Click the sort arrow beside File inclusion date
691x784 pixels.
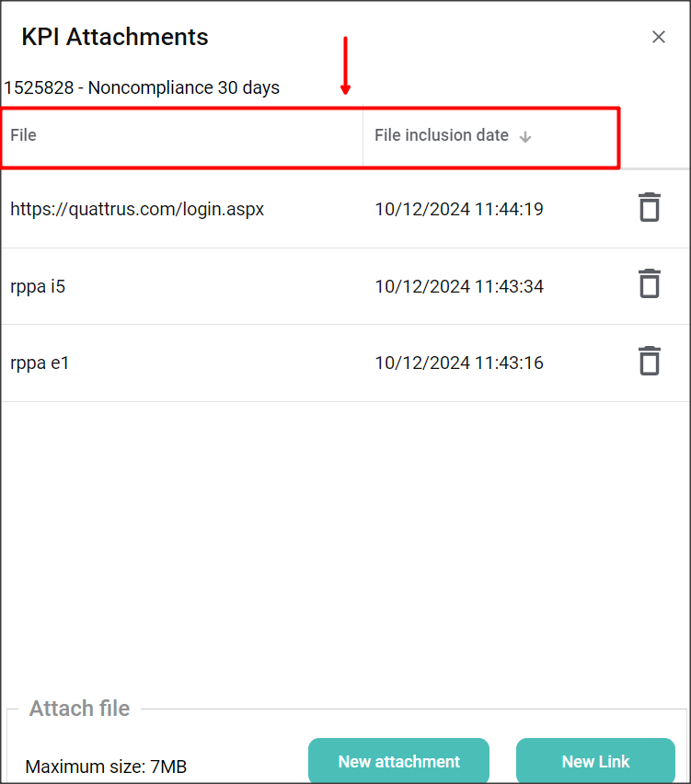[x=525, y=137]
